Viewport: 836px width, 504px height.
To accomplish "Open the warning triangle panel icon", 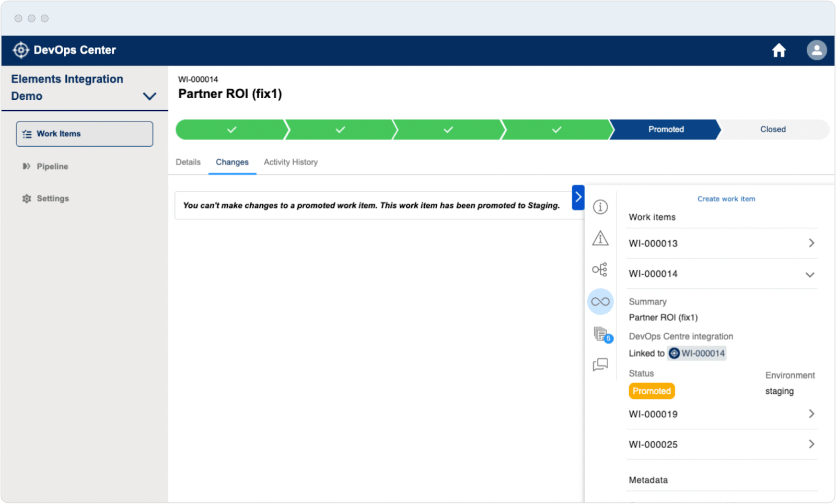I will (600, 238).
